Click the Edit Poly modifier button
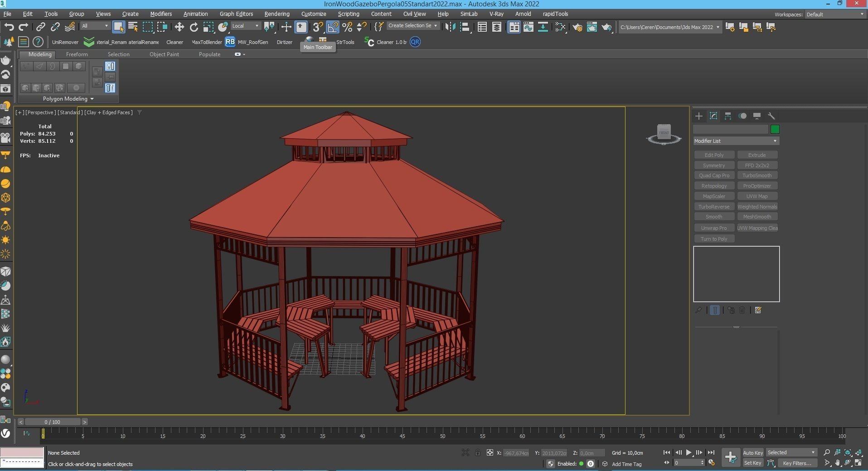 714,155
